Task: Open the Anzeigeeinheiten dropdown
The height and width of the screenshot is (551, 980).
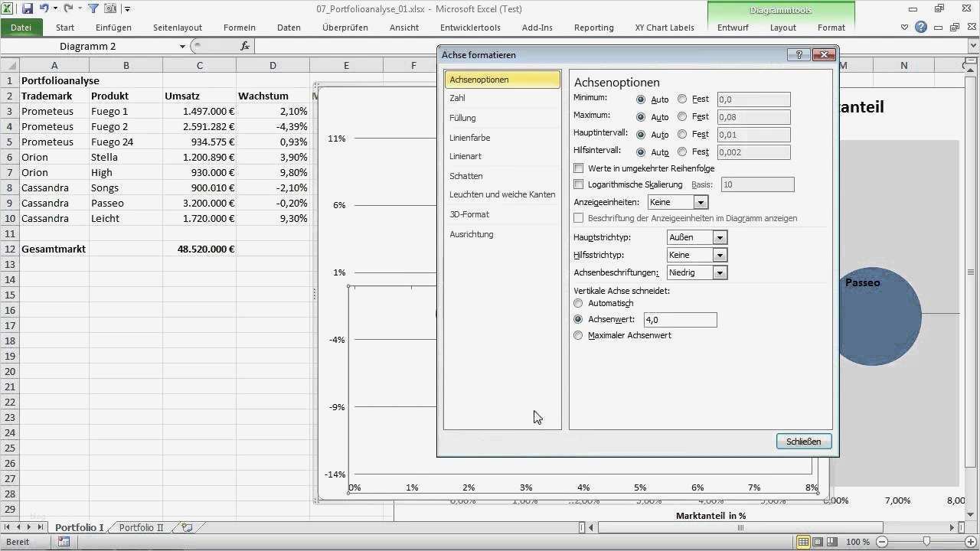Action: pyautogui.click(x=700, y=202)
